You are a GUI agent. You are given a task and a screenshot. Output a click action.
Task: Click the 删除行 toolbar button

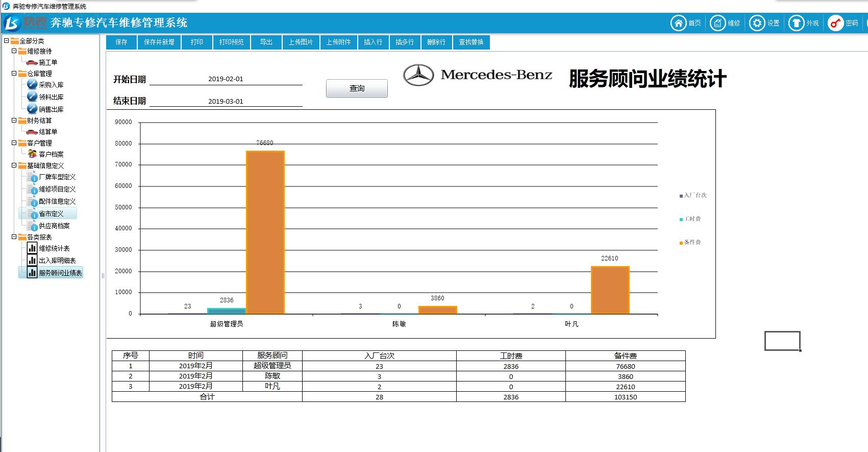tap(437, 42)
